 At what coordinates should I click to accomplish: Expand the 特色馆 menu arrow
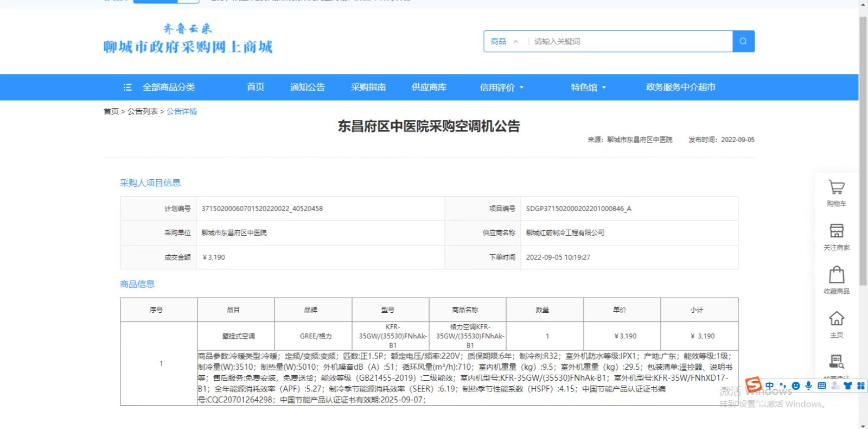point(604,87)
